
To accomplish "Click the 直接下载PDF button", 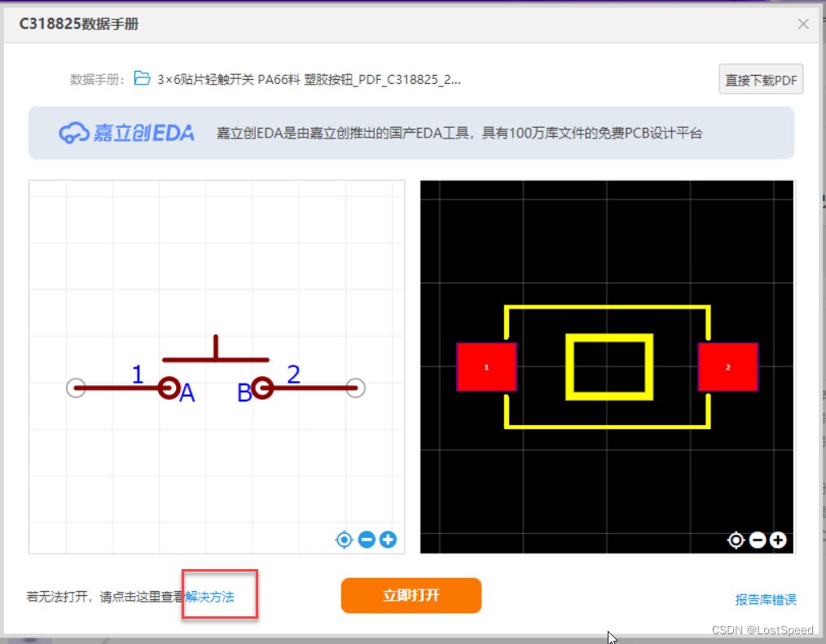I will pyautogui.click(x=761, y=80).
